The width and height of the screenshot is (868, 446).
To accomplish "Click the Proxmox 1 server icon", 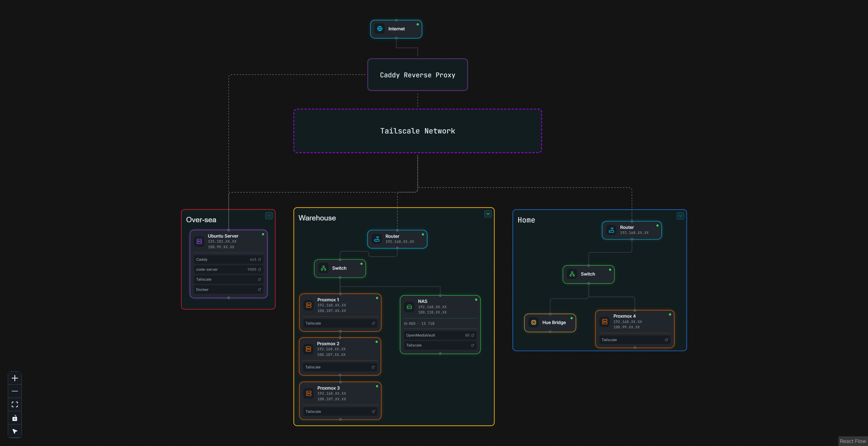I will (309, 305).
